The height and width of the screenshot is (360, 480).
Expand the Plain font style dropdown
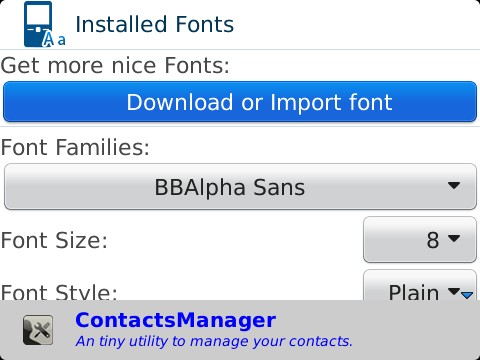click(x=420, y=285)
